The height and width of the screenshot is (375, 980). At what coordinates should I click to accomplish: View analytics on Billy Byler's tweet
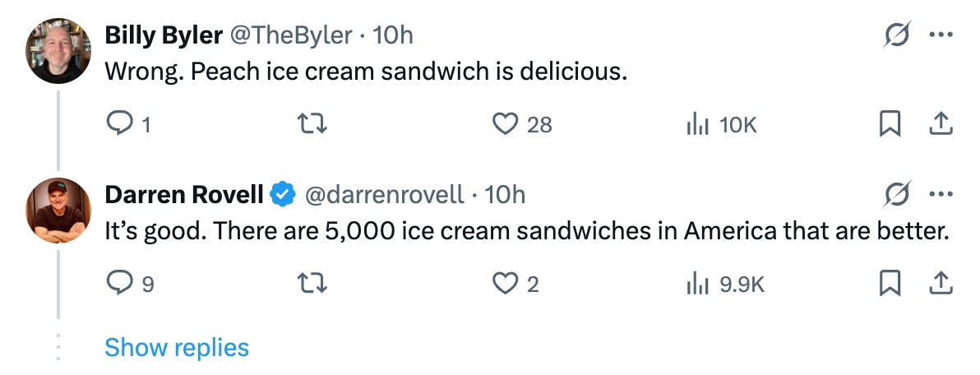(697, 124)
